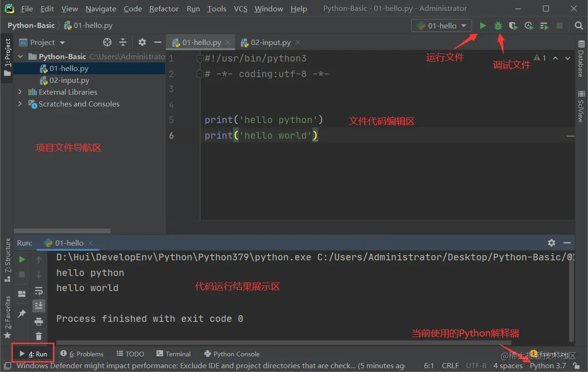Click the down-arrow icon in Run toolbar
The width and height of the screenshot is (588, 372).
coord(39,275)
